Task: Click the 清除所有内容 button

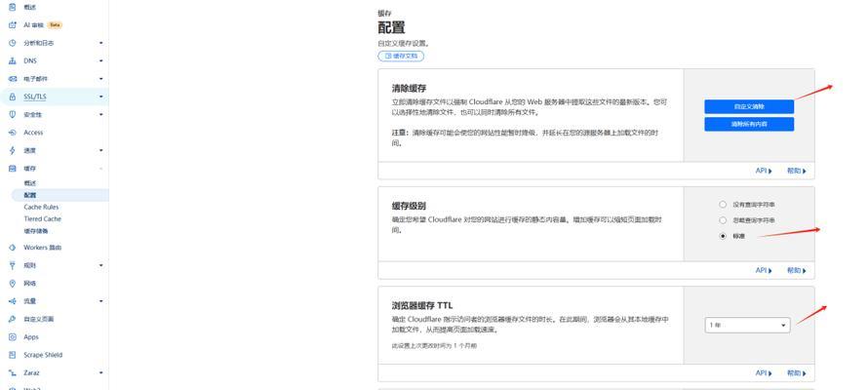Action: pyautogui.click(x=749, y=124)
